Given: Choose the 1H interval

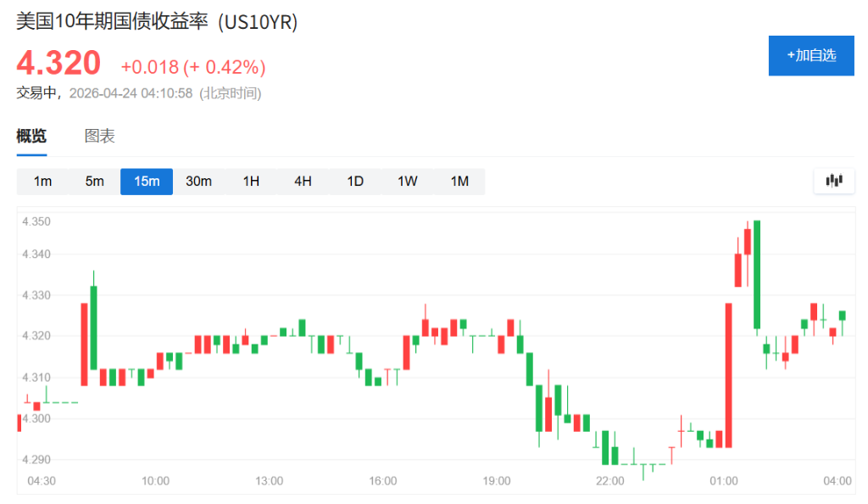Looking at the screenshot, I should click(251, 182).
